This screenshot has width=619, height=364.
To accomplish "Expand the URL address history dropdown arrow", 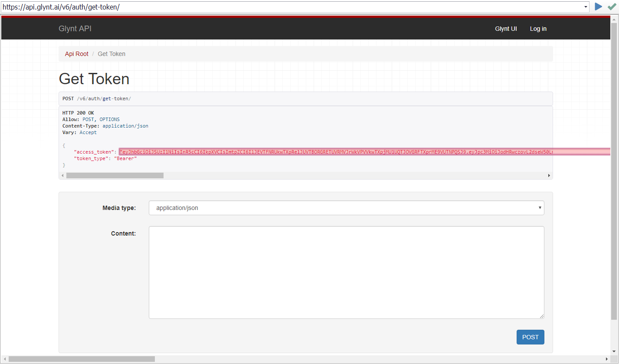I will 586,7.
